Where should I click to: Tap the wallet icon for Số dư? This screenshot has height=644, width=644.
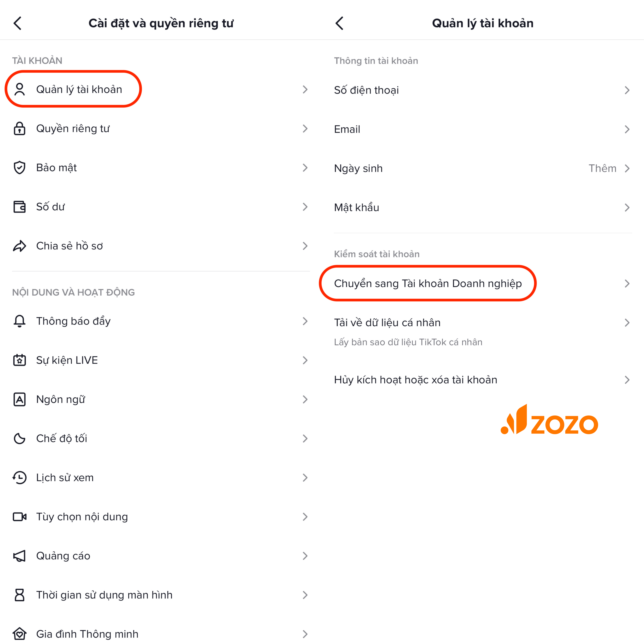[20, 207]
